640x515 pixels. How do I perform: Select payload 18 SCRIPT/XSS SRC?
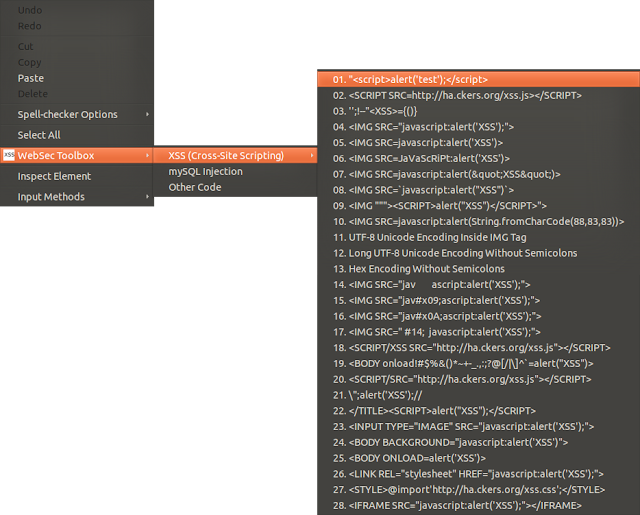(x=478, y=348)
